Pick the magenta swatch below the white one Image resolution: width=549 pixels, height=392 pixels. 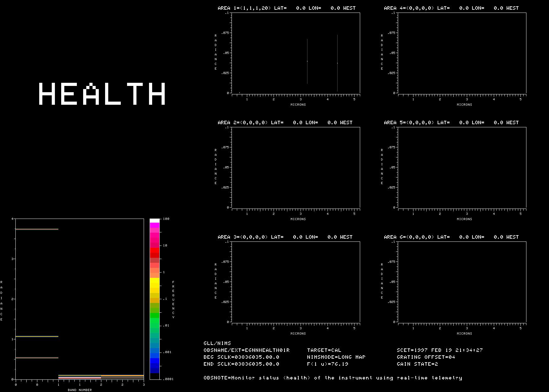[x=155, y=225]
